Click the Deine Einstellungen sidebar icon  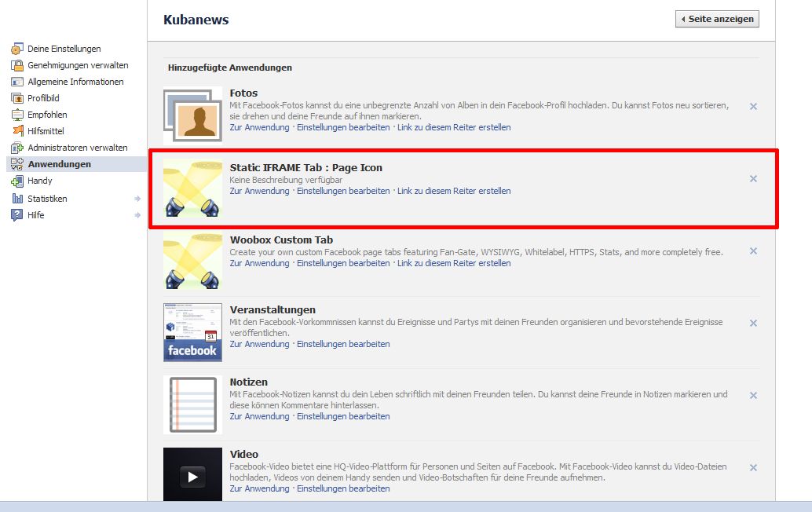coord(17,49)
